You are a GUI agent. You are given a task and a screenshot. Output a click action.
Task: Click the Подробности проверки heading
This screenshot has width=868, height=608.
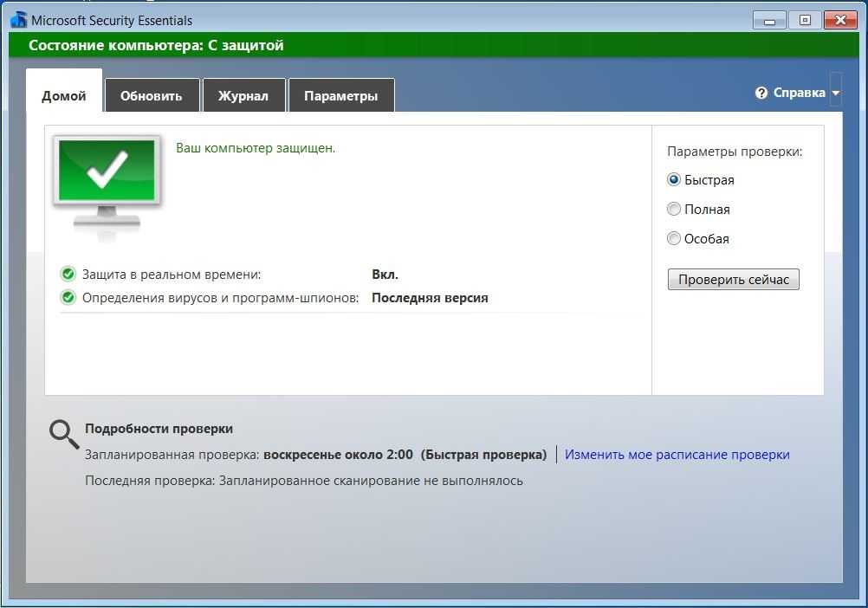coord(159,429)
